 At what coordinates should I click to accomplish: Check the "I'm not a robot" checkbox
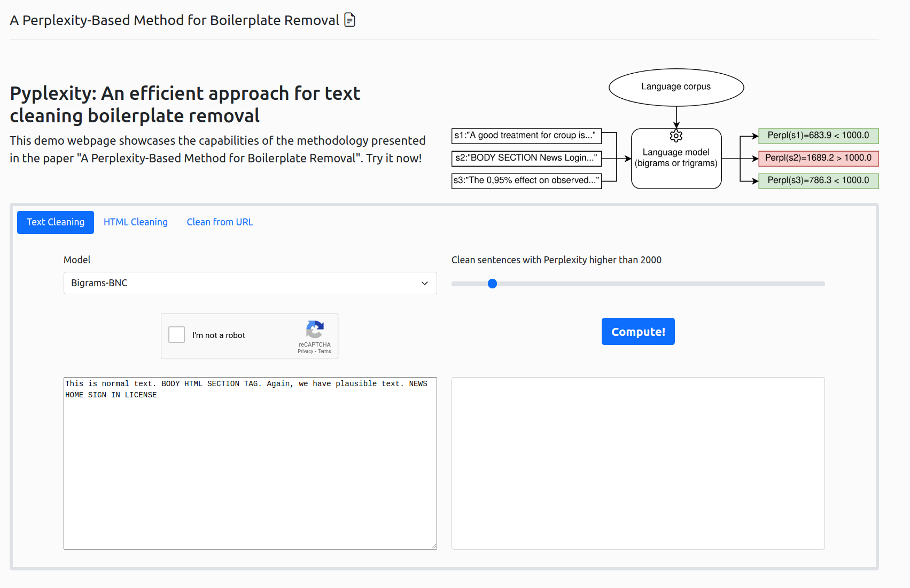[x=177, y=335]
